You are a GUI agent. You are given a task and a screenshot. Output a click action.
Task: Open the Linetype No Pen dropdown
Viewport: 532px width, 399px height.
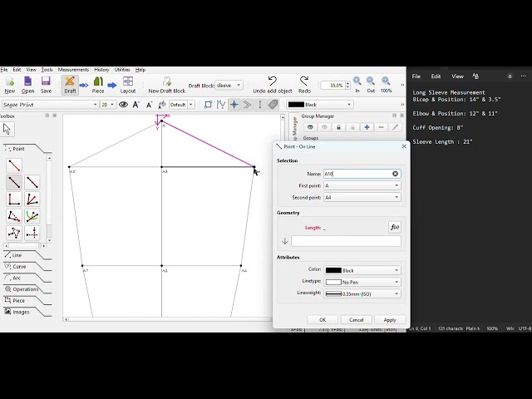pyautogui.click(x=362, y=282)
